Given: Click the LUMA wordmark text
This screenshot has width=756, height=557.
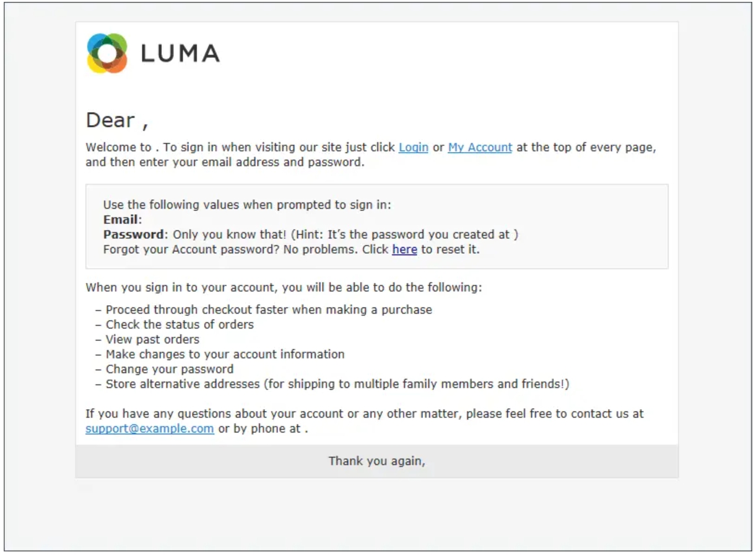Looking at the screenshot, I should pos(180,54).
